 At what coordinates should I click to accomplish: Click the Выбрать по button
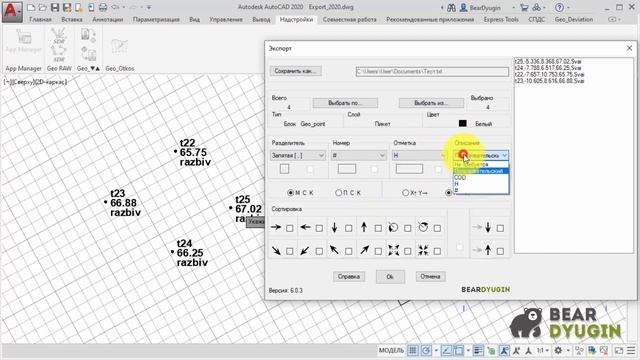[x=345, y=103]
